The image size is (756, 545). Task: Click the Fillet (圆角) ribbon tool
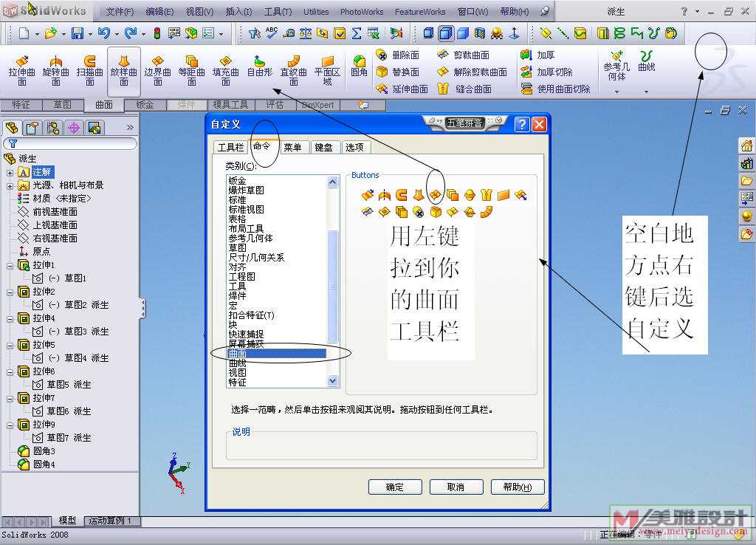click(x=360, y=66)
